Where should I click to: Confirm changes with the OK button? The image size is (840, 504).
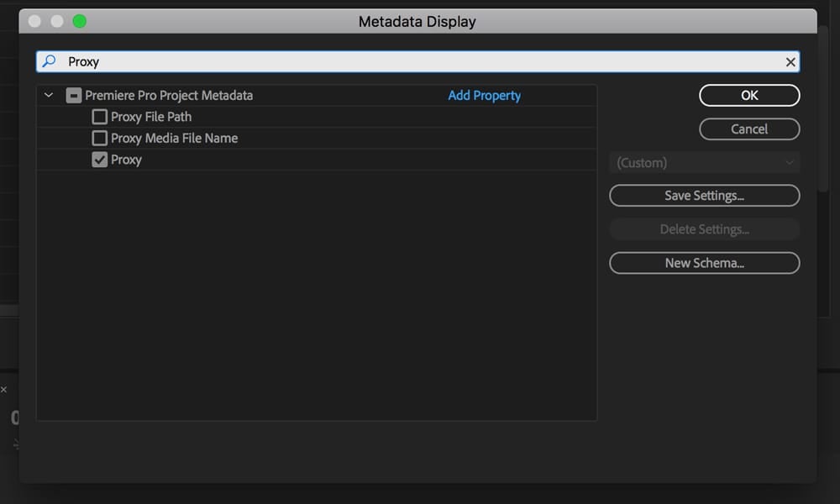pos(748,95)
